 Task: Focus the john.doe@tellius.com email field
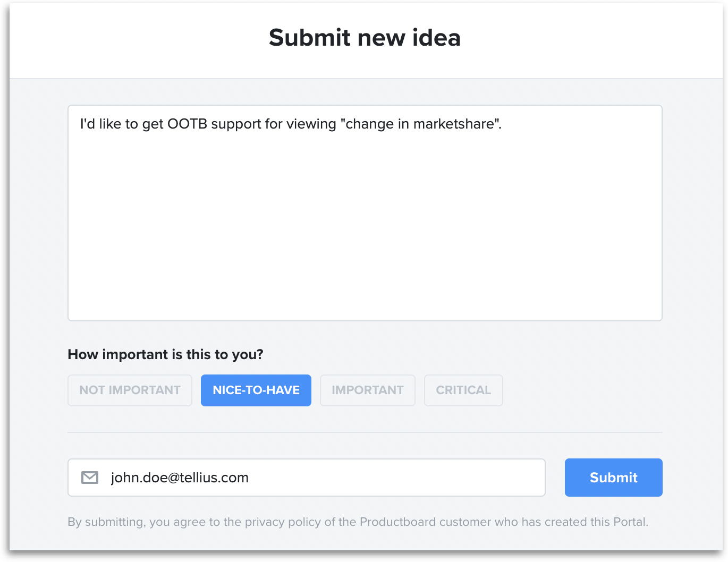pyautogui.click(x=307, y=478)
